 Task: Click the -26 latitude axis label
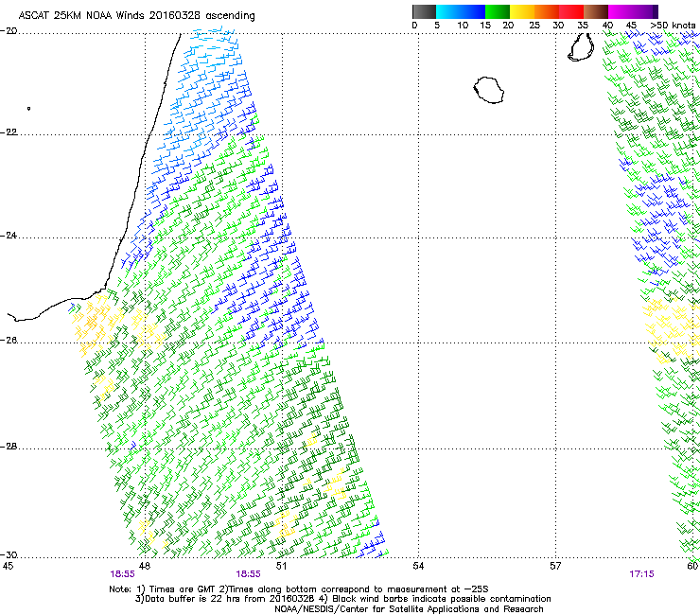pos(9,341)
